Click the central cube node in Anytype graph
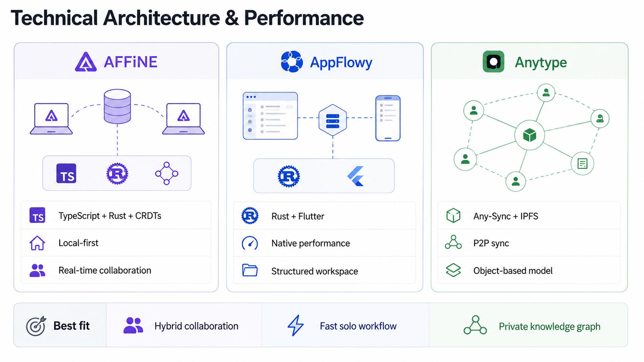This screenshot has height=362, width=644. point(530,135)
